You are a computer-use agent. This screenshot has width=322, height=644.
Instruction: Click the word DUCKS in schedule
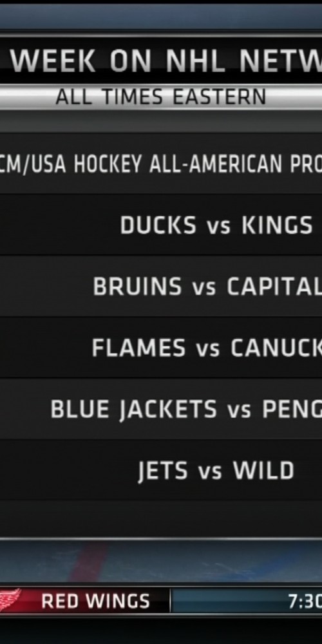pos(158,225)
